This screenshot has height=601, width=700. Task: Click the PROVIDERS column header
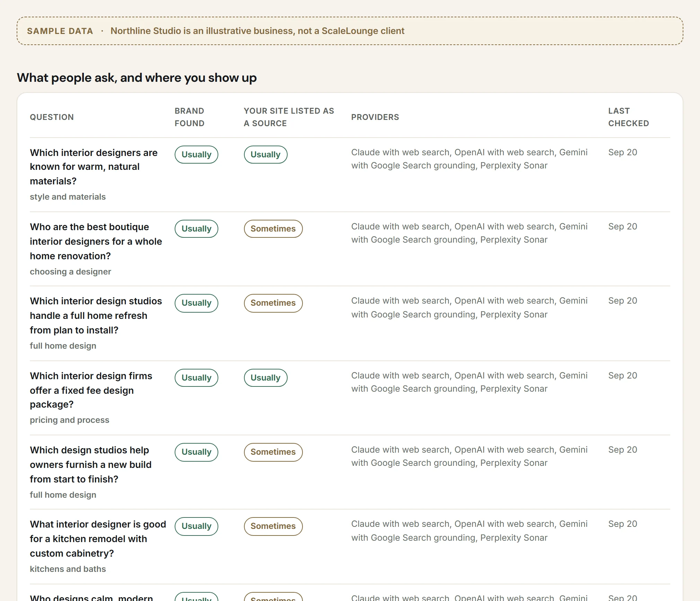point(375,117)
